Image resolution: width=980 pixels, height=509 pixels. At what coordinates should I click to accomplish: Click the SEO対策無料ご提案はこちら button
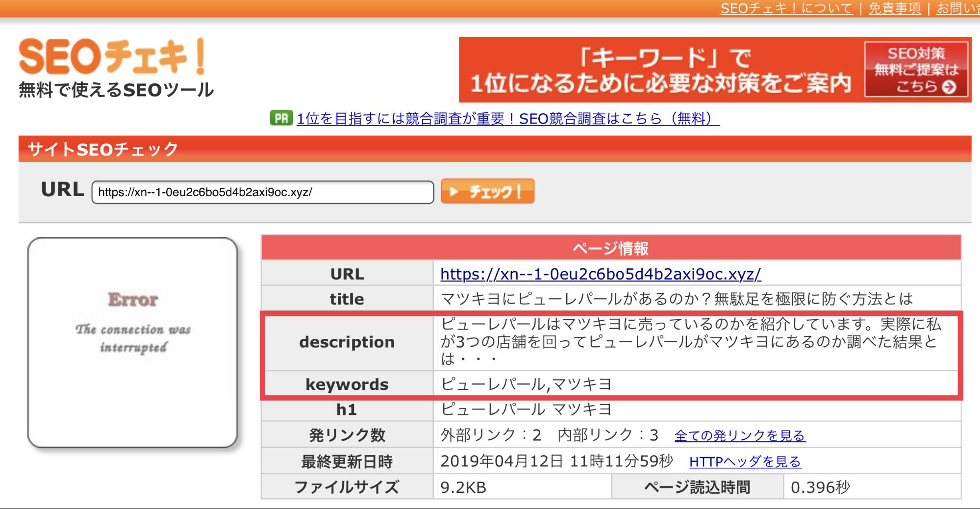916,70
